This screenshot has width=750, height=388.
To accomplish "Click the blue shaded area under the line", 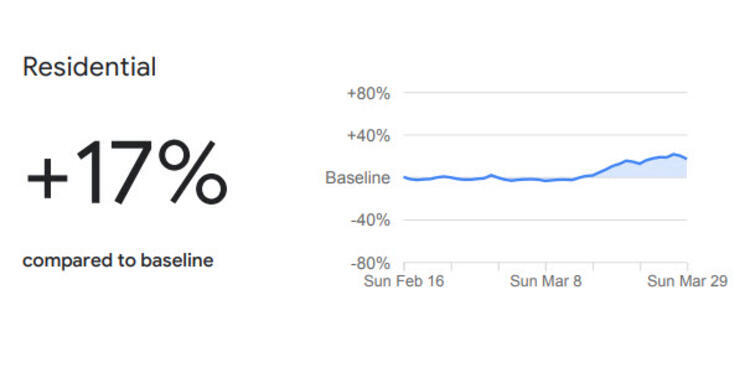I will 655,170.
